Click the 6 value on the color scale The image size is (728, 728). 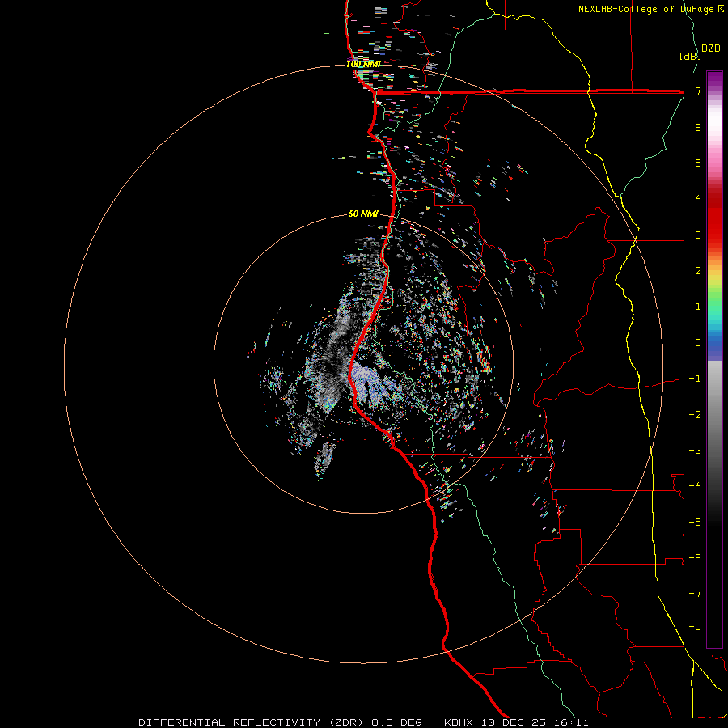click(698, 127)
